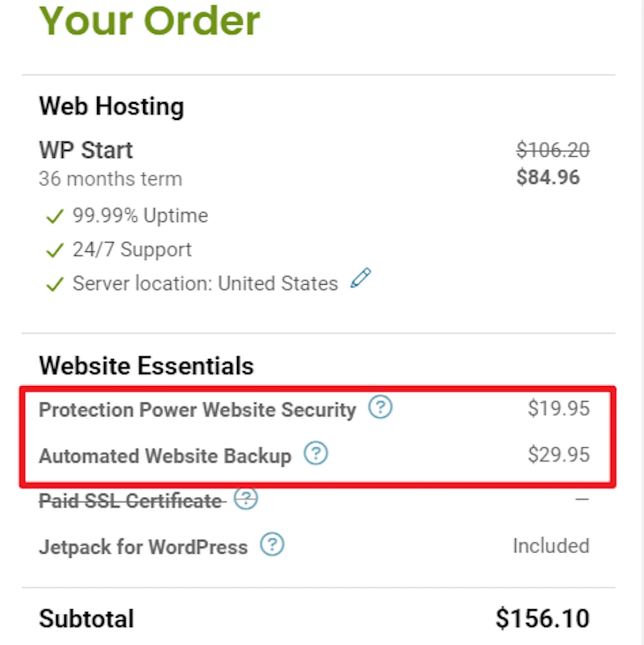Expand the Web Hosting section

click(x=111, y=106)
